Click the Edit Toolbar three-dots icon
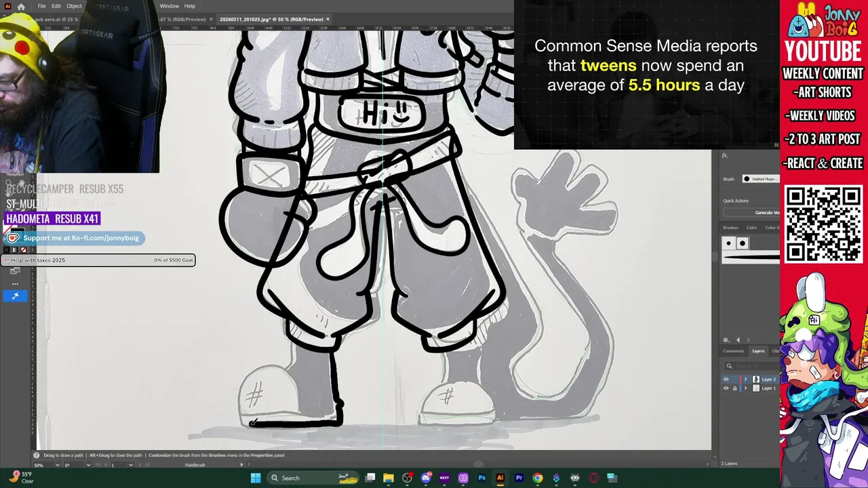868x488 pixels. pos(15,284)
